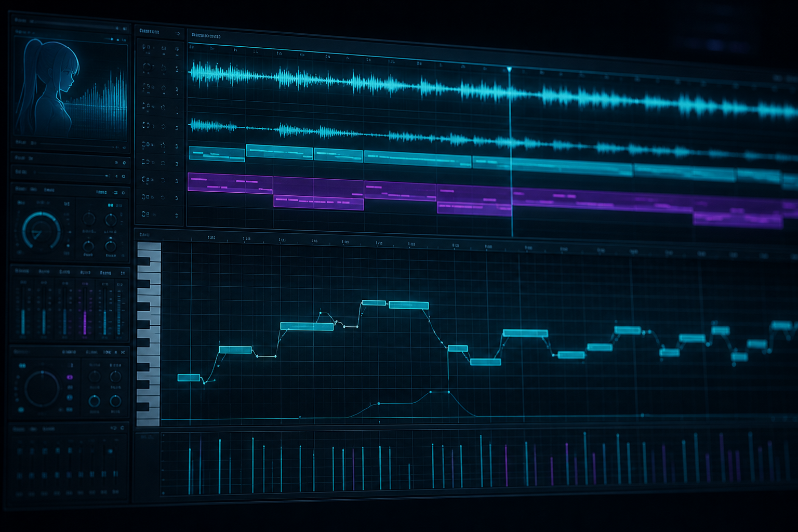Select the playhead marker above the track timeline
This screenshot has height=532, width=798.
pyautogui.click(x=509, y=69)
